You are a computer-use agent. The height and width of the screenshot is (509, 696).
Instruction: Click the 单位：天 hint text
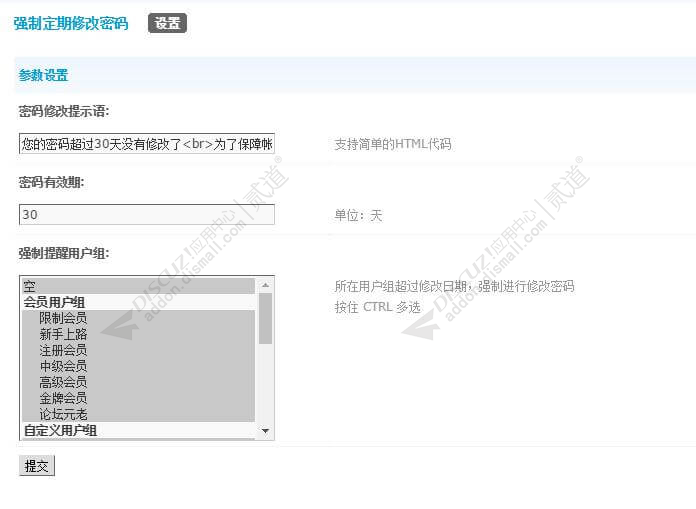pos(358,215)
